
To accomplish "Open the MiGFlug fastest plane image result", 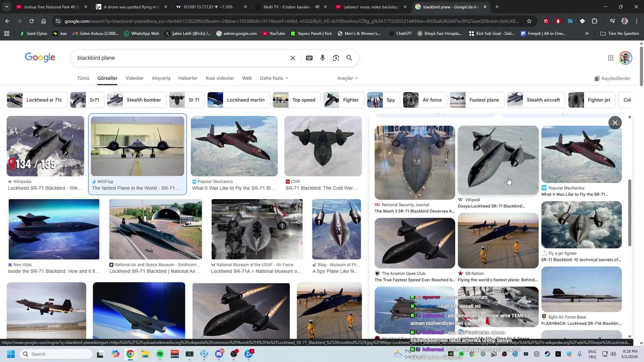I will 137,146.
